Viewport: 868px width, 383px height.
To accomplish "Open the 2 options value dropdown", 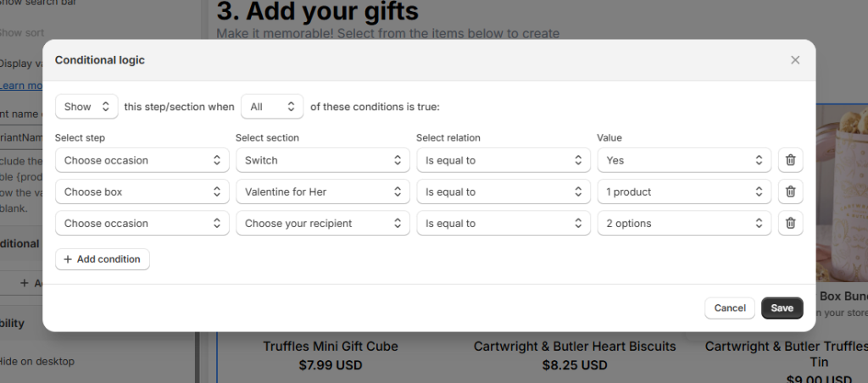I will (x=684, y=224).
